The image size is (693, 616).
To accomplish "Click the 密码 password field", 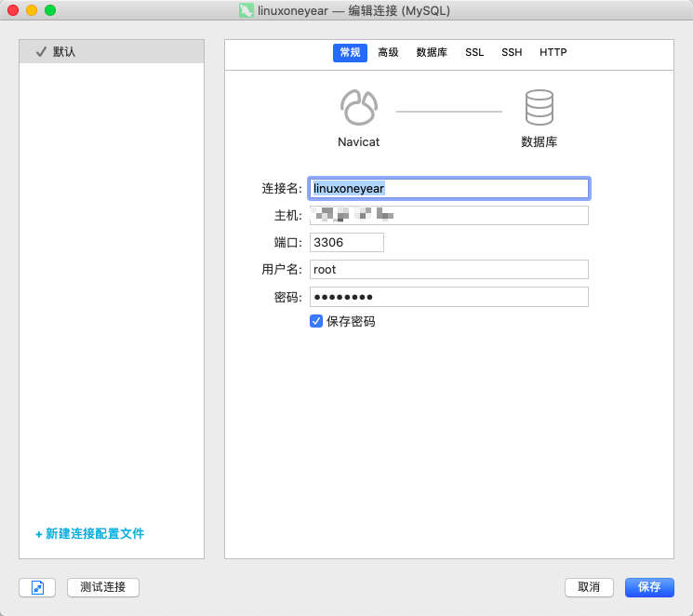I will [x=448, y=297].
